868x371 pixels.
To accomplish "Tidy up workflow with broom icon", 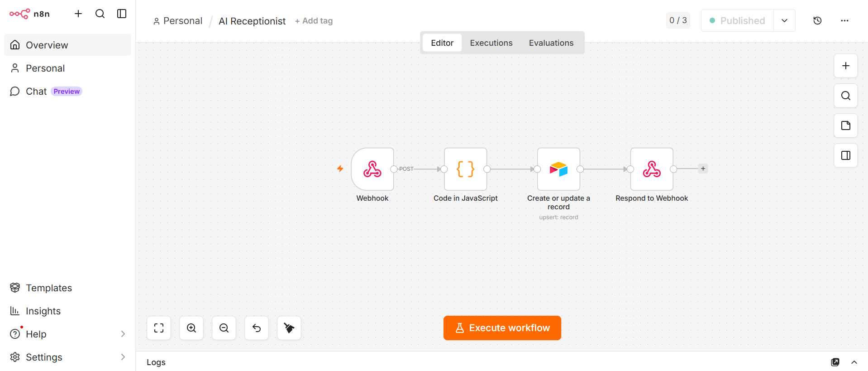I will point(289,328).
